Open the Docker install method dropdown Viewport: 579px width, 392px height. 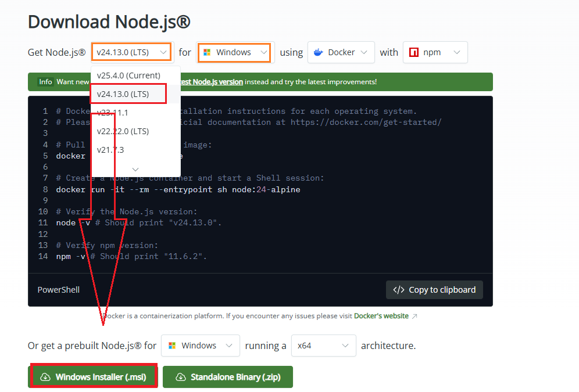click(341, 52)
